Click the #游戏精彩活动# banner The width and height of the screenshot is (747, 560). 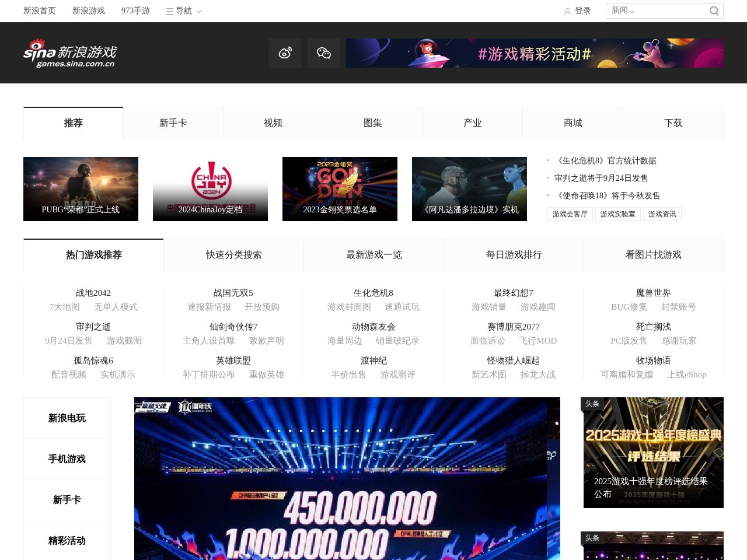point(535,53)
